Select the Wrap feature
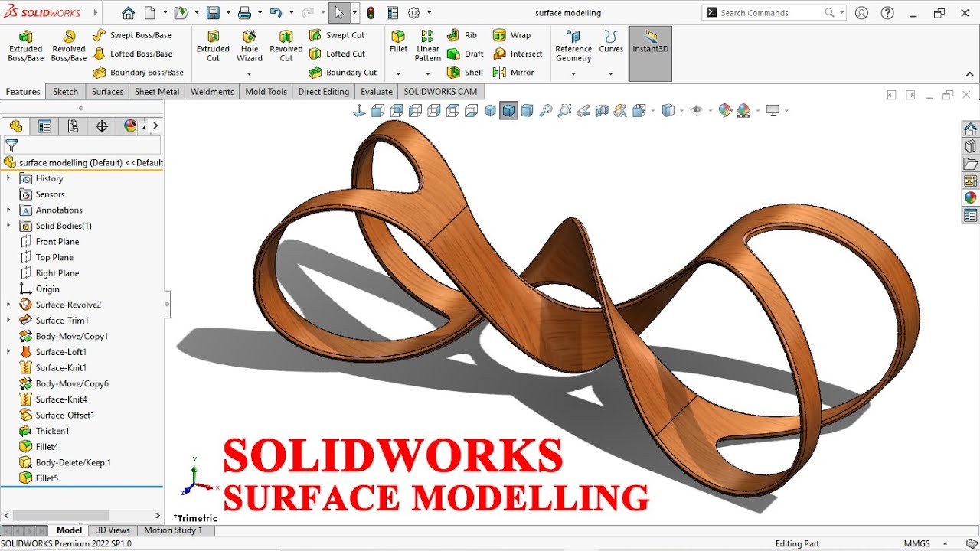980x551 pixels. pyautogui.click(x=511, y=35)
